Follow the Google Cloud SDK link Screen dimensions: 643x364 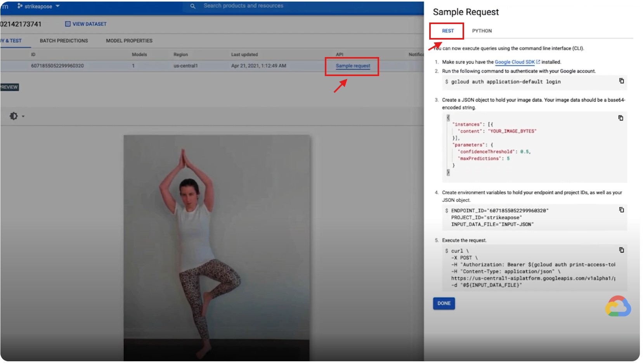(x=515, y=62)
